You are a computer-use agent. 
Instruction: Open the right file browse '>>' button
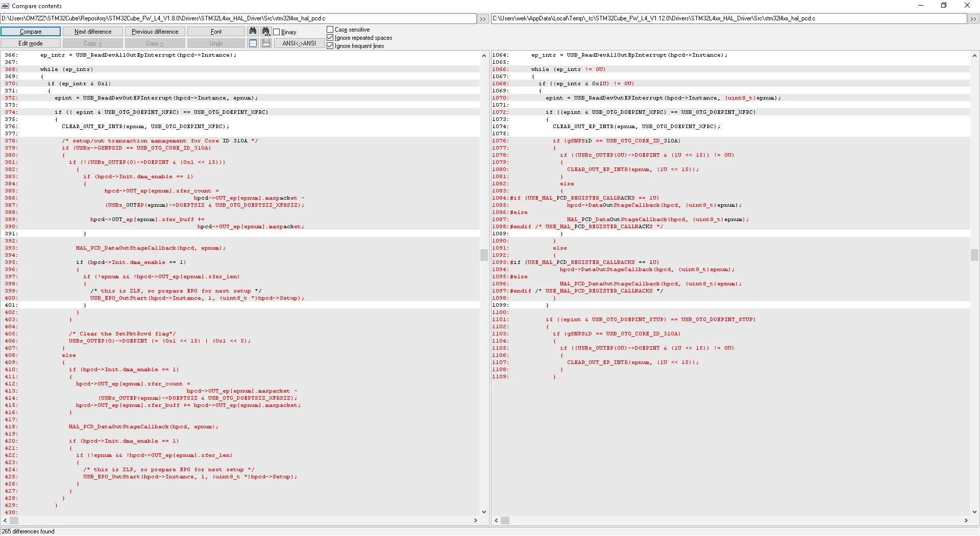pyautogui.click(x=973, y=19)
